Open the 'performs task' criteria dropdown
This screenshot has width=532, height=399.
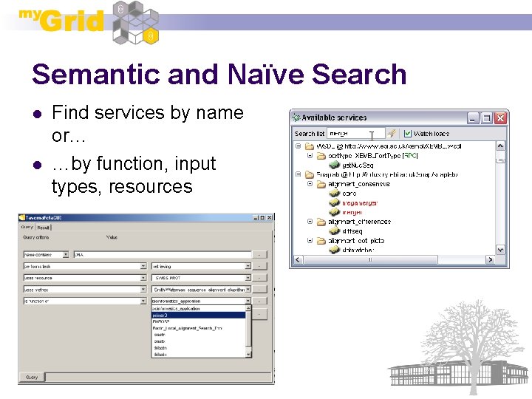(x=143, y=266)
